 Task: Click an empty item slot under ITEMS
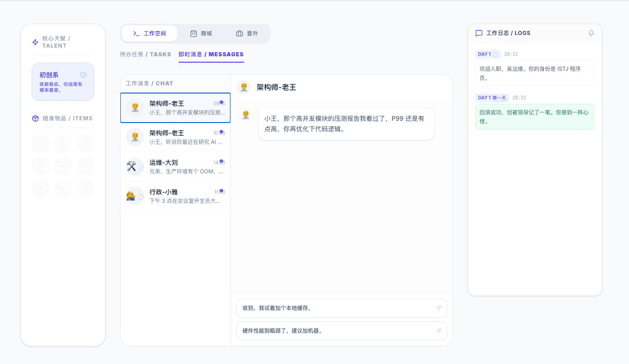[40, 143]
